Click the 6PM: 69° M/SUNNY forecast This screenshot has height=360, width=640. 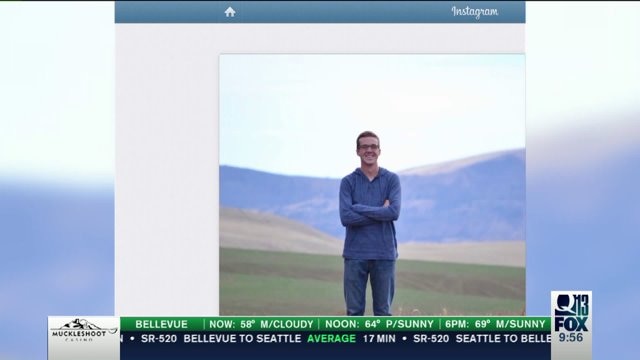point(495,324)
